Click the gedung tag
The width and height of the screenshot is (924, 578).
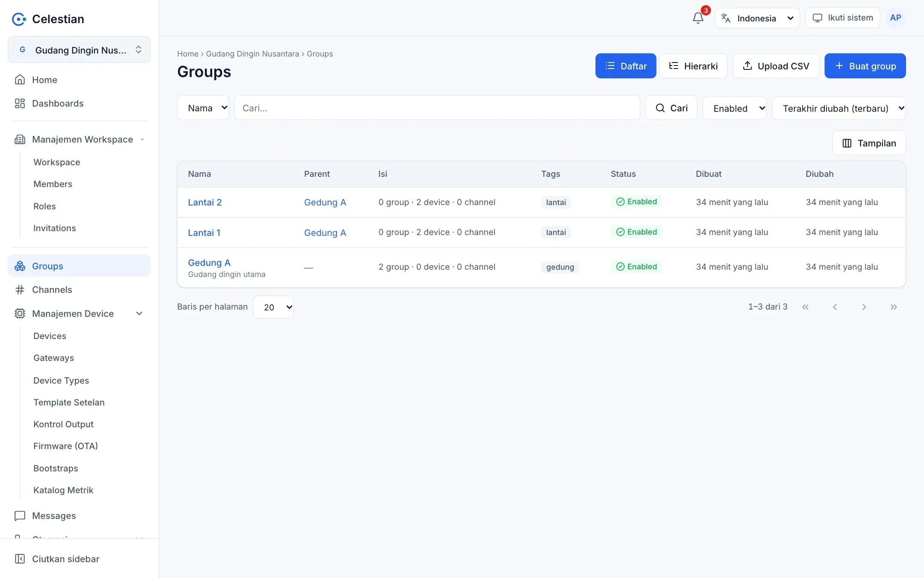(x=560, y=267)
